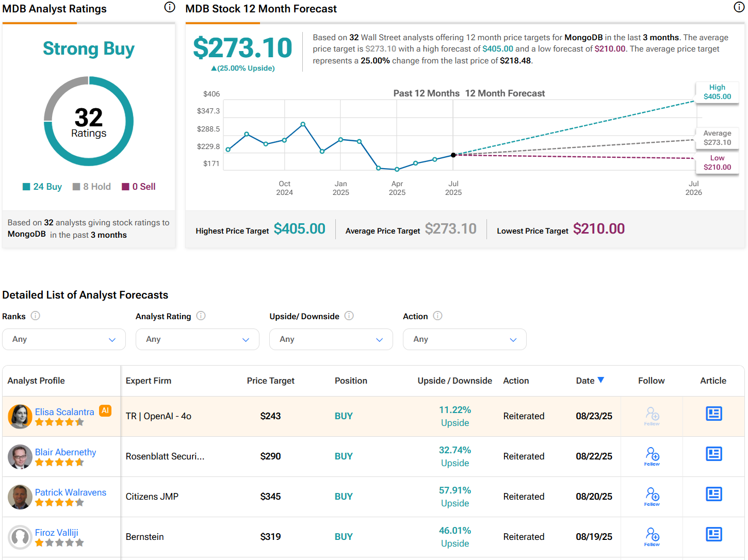748x560 pixels.
Task: Follow analyst Blair Abernethy
Action: pos(652,456)
